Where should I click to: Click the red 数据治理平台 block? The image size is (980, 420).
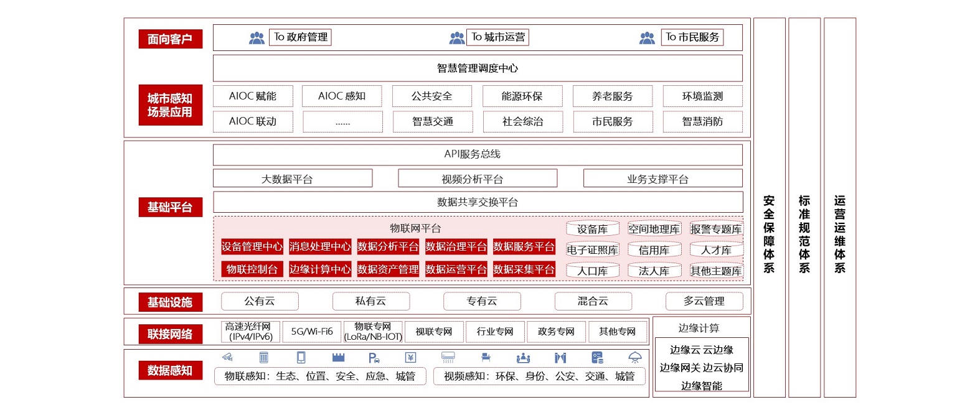(x=456, y=246)
